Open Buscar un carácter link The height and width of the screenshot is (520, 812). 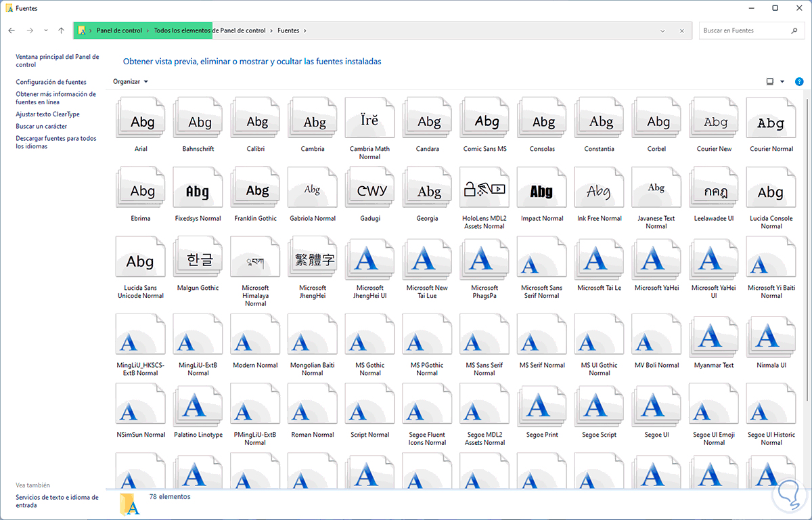[x=42, y=127]
